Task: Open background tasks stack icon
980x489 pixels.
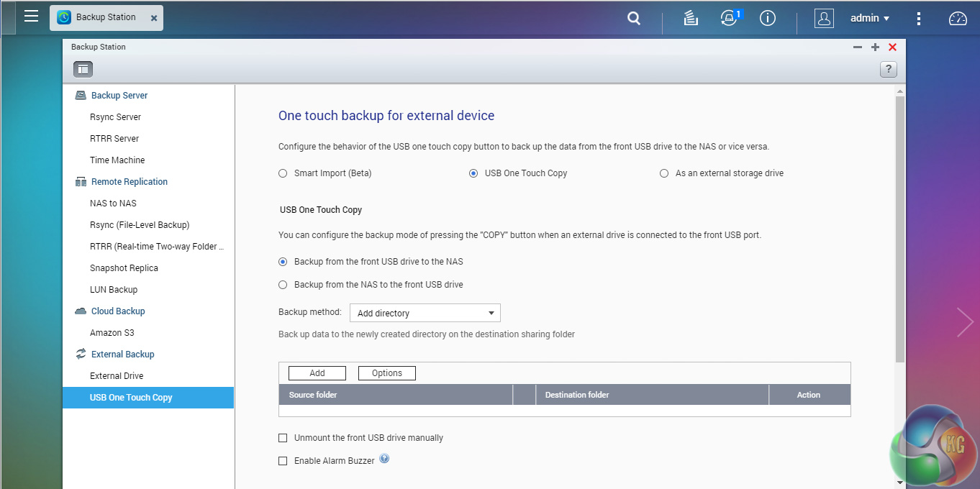Action: coord(691,19)
